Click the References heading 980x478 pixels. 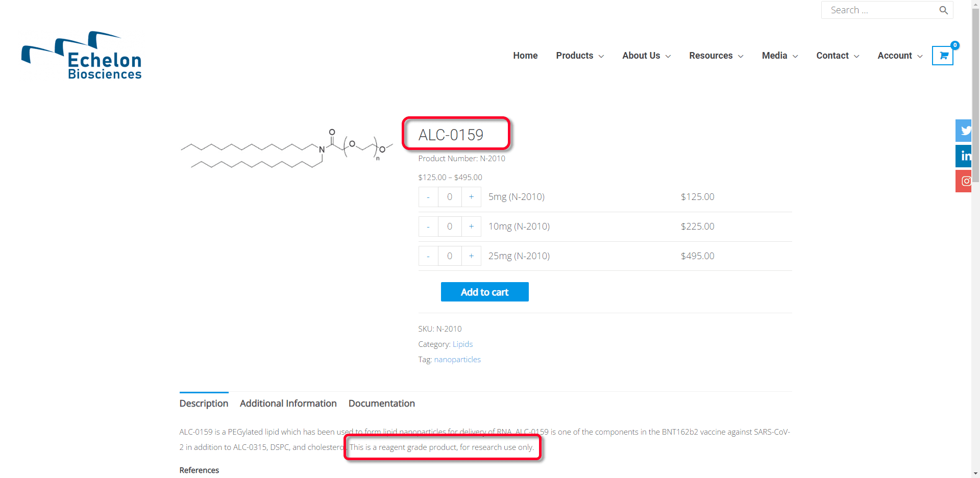[x=199, y=470]
